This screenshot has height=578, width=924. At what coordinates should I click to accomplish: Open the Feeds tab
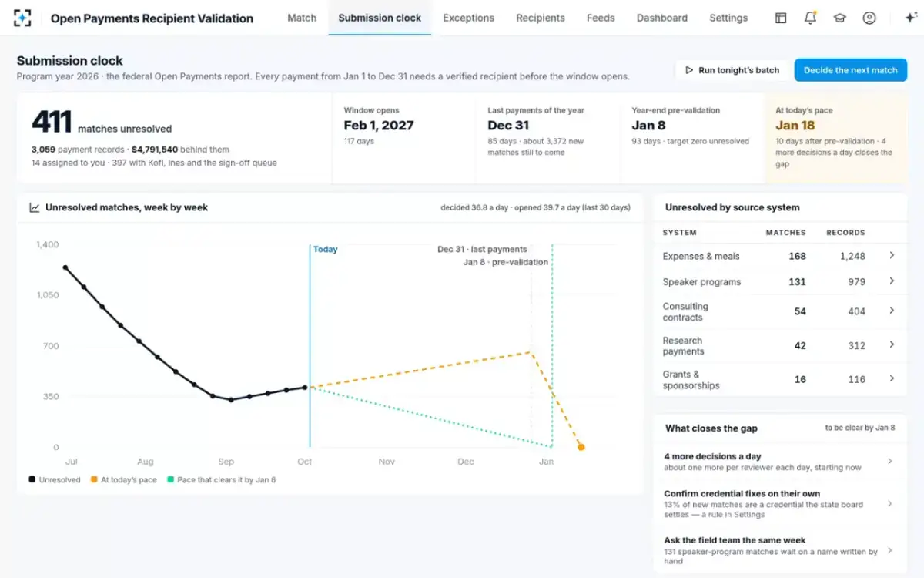601,18
